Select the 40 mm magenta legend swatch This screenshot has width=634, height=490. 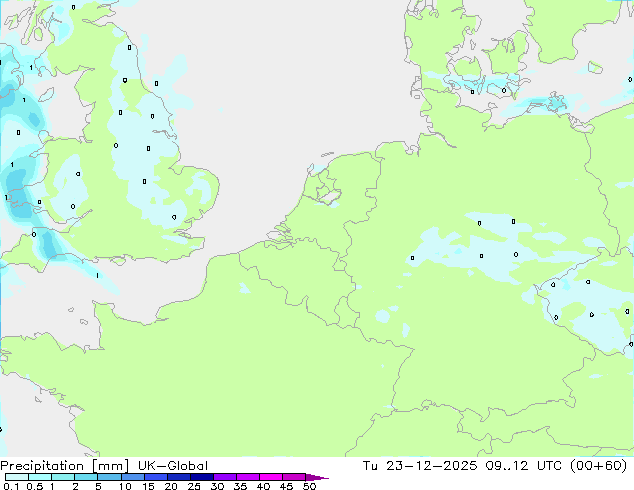click(274, 477)
